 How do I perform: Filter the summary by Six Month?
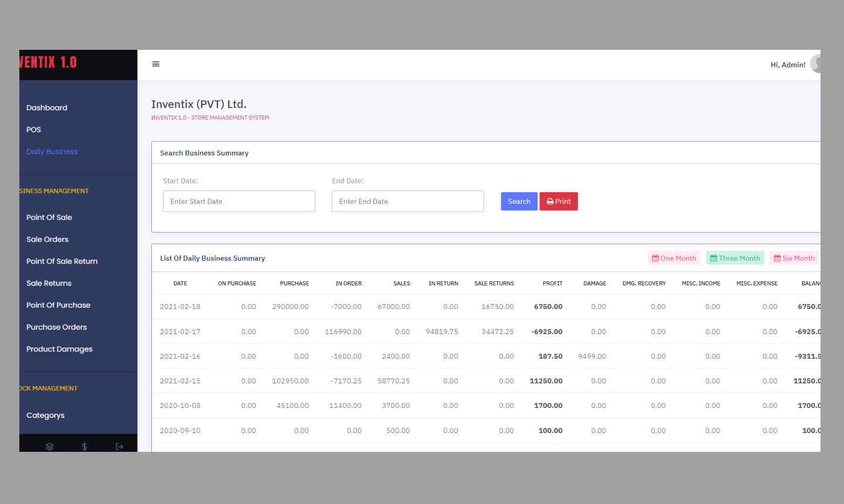click(x=794, y=258)
